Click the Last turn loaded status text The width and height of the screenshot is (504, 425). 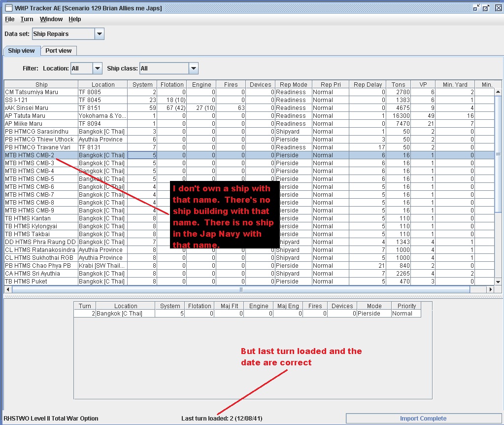[x=222, y=418]
